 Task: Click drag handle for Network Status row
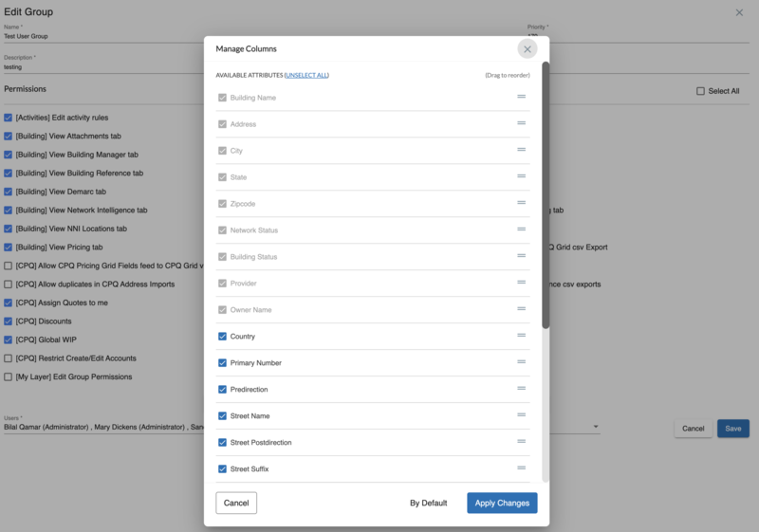tap(521, 229)
